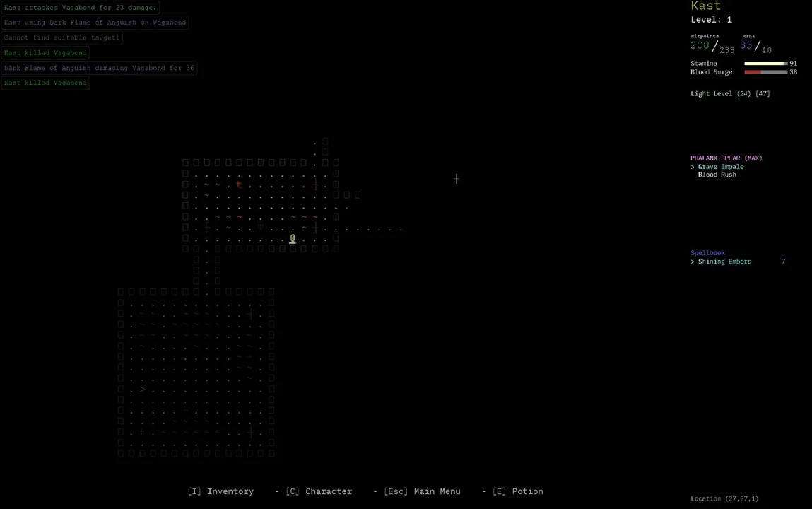
Task: Click the Spellbook header
Action: point(707,252)
